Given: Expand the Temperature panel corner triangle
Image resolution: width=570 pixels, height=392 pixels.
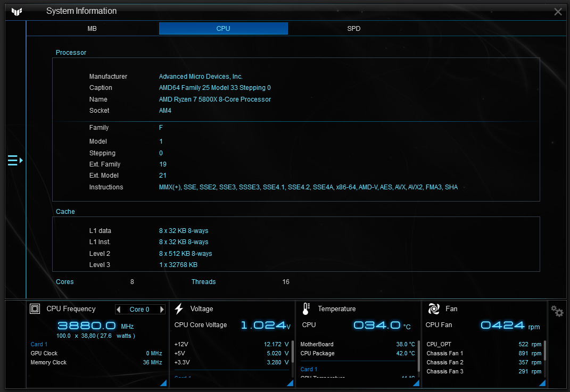Looking at the screenshot, I should 416,383.
